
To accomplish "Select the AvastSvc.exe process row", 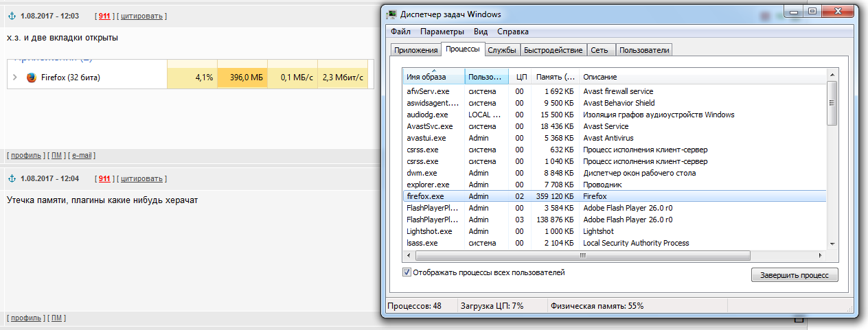I will [x=615, y=126].
